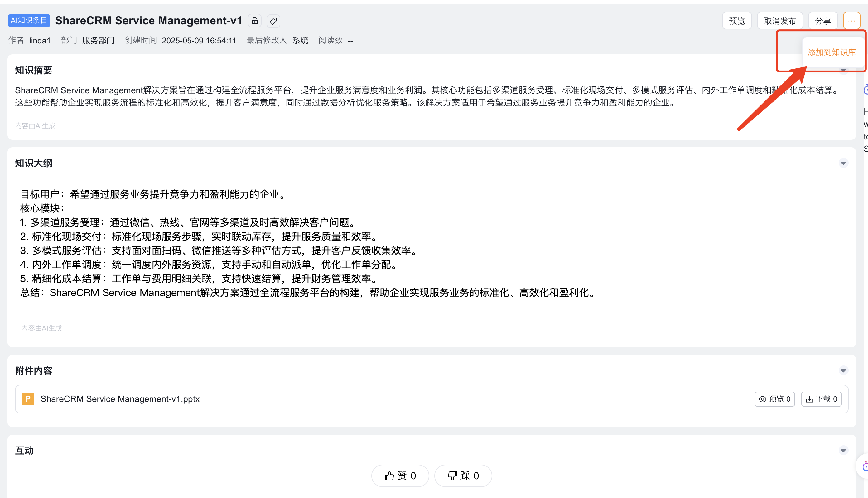The height and width of the screenshot is (498, 868).
Task: Click the 知识大纲 heading
Action: pos(33,163)
